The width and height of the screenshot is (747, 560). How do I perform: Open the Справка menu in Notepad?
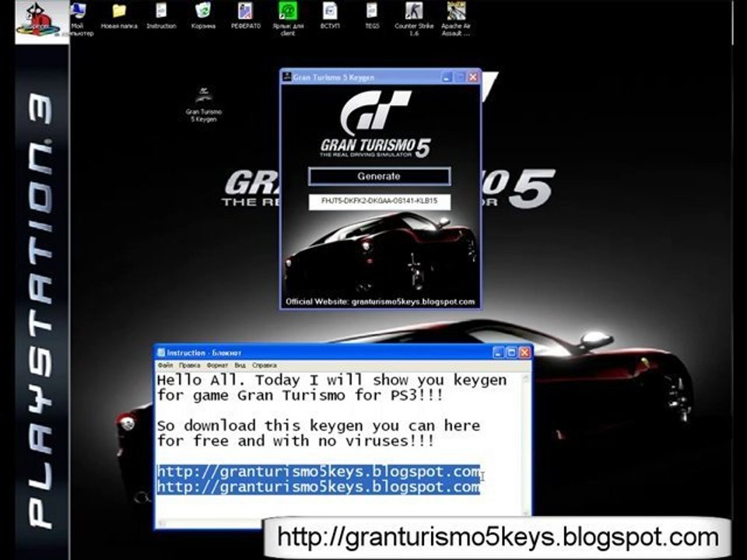265,366
